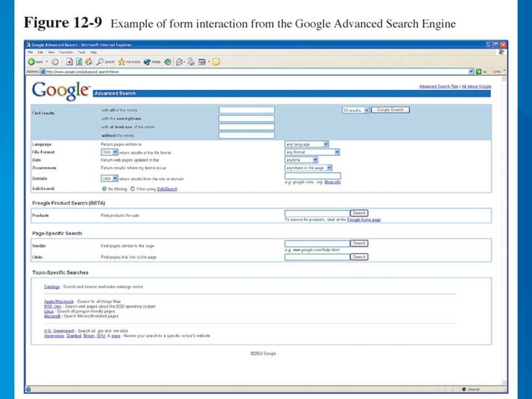Click the Google Search button
The height and width of the screenshot is (399, 532).
(x=390, y=110)
